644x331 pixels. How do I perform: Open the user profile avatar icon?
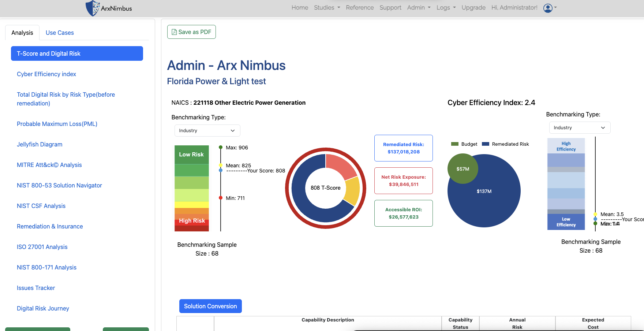pos(548,8)
